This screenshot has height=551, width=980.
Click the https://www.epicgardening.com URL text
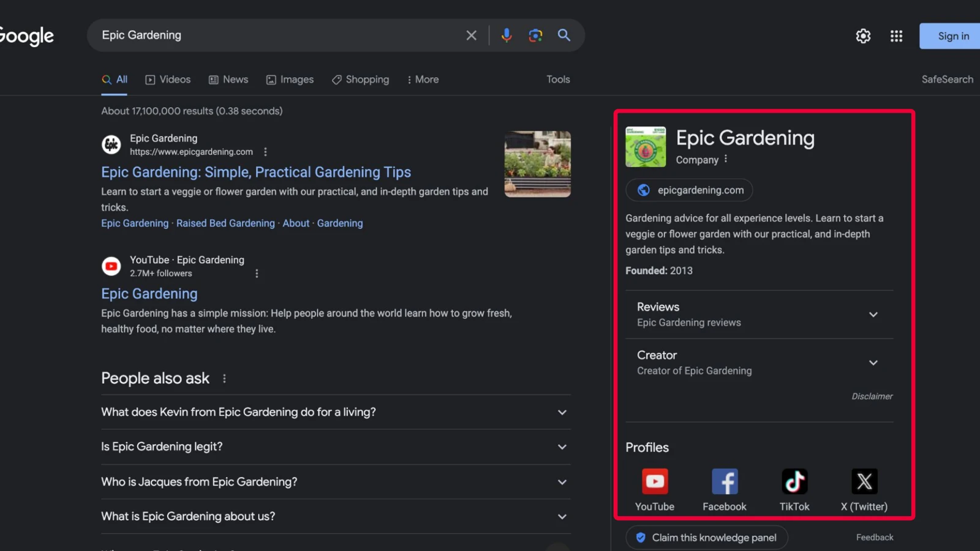(191, 152)
